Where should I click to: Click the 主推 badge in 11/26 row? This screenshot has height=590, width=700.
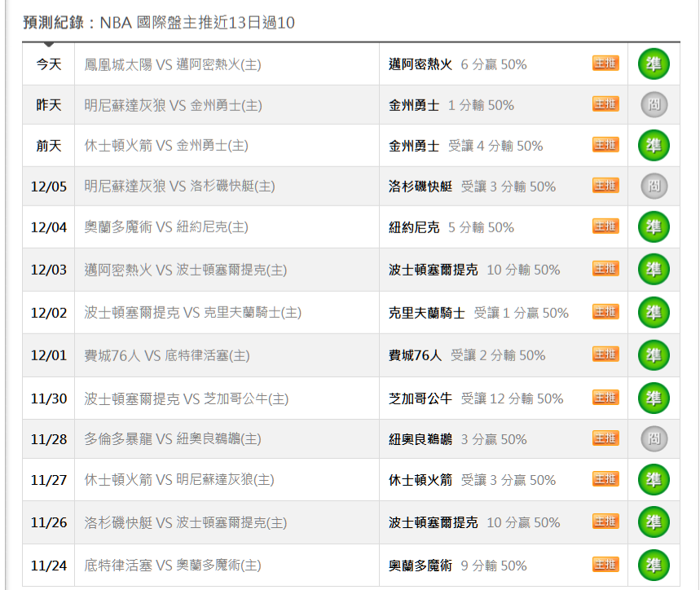(605, 522)
